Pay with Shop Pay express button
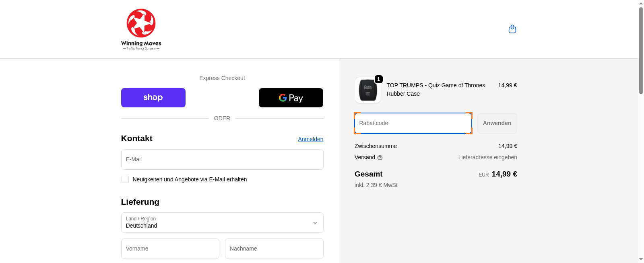 tap(153, 98)
